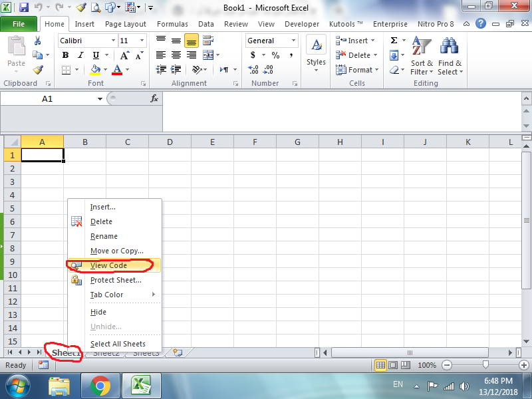Click the Increase Indent icon

[x=176, y=70]
